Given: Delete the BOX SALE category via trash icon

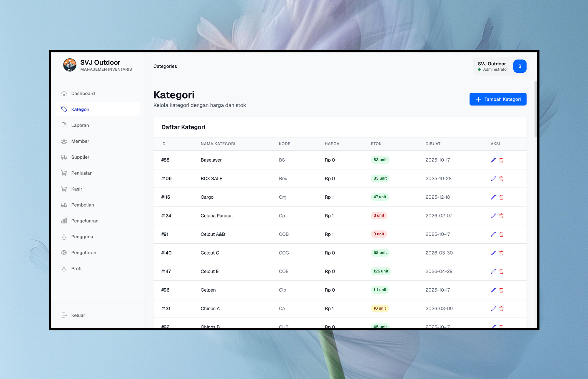Looking at the screenshot, I should 501,179.
